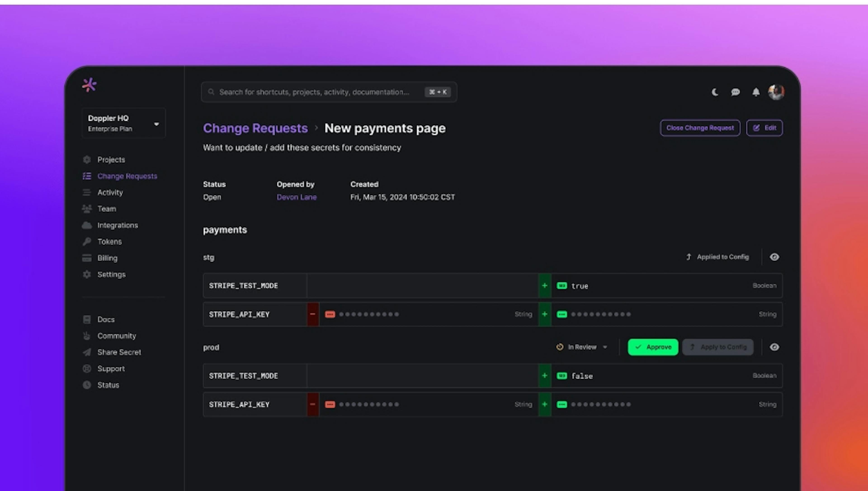Click Devon Lane opened-by link
The width and height of the screenshot is (868, 491).
[296, 197]
